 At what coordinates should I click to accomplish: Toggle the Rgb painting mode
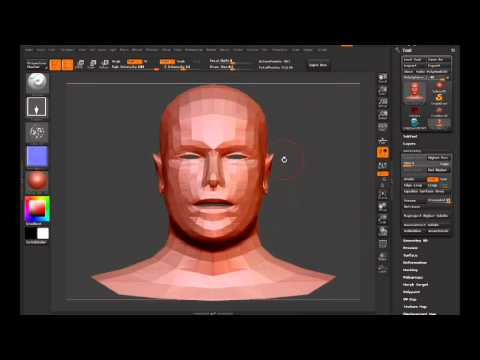(135, 62)
